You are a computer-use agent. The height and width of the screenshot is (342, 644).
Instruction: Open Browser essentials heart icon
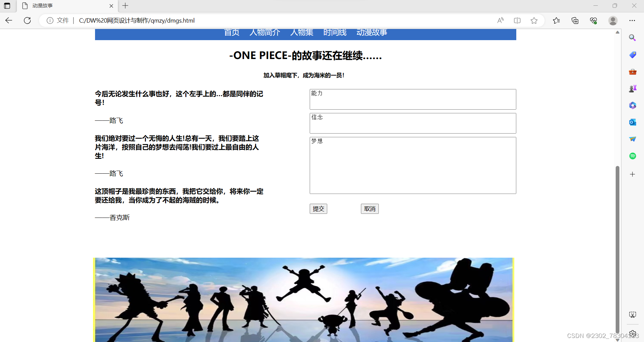point(593,21)
